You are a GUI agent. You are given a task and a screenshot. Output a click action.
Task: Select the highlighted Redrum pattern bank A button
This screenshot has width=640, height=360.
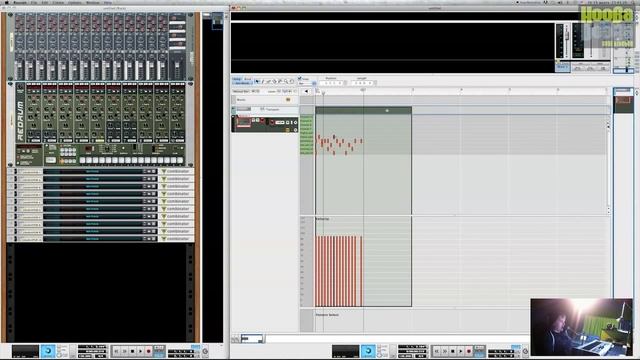click(x=62, y=161)
